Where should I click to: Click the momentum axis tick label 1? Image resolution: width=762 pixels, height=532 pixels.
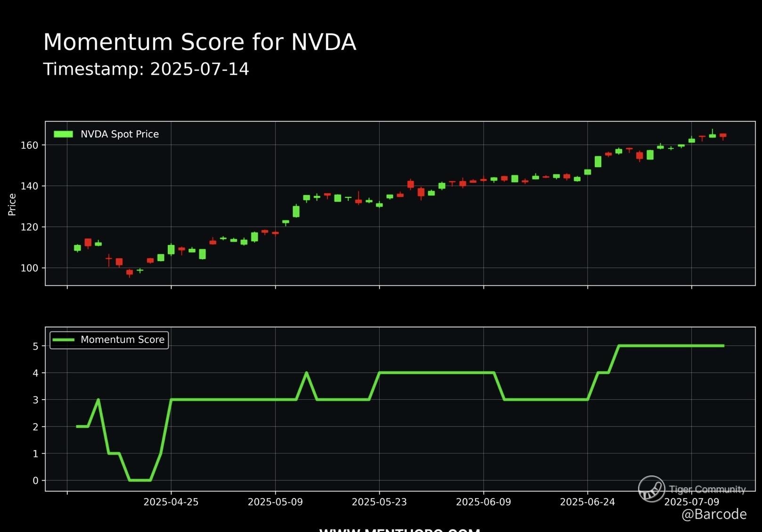coord(36,454)
